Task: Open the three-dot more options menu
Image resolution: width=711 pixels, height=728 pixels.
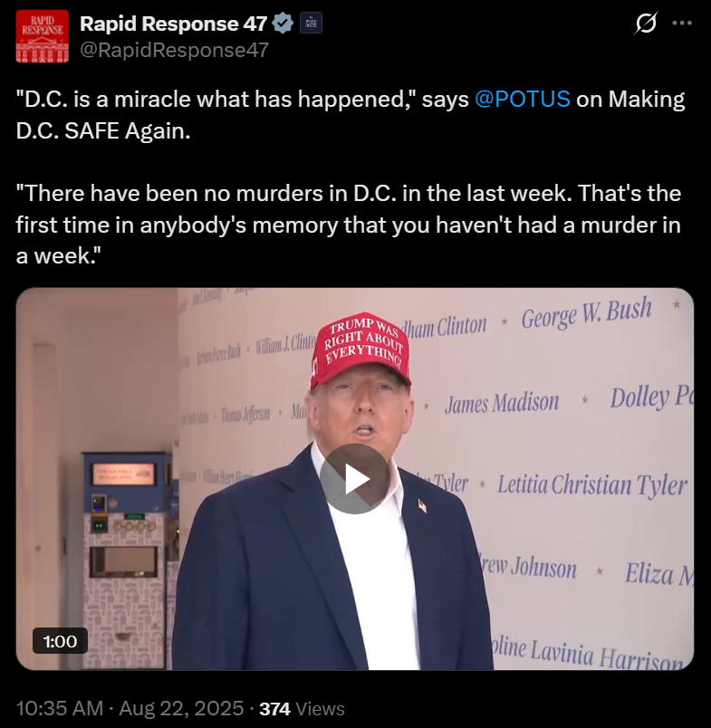Action: [x=682, y=24]
